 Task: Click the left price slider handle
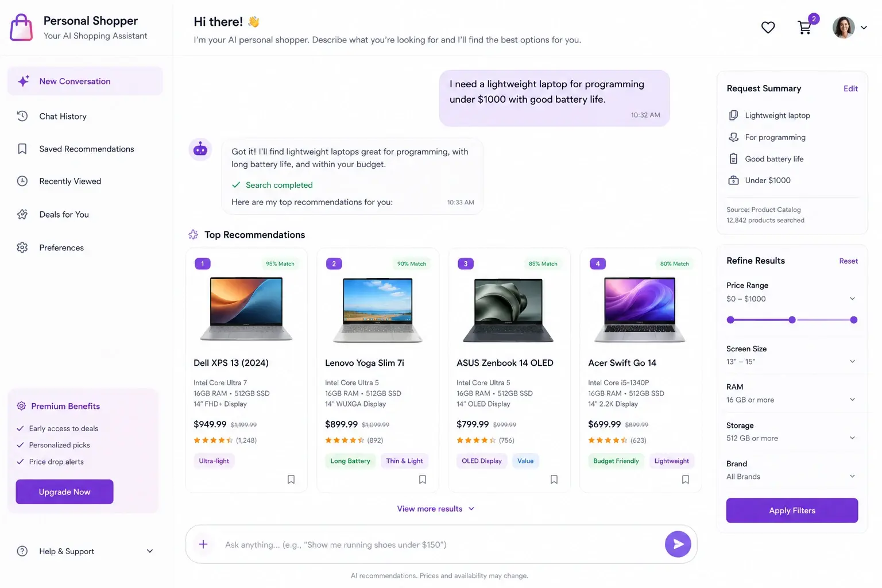(730, 320)
